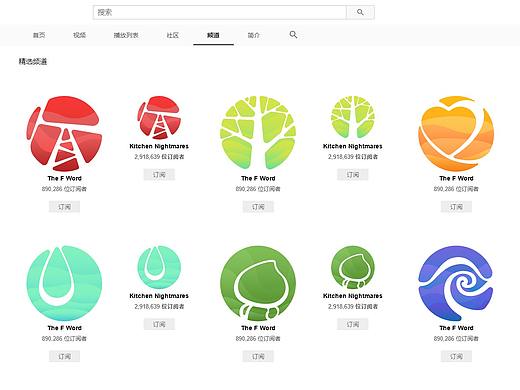Screen dimensions: 520x390
Task: Subscribe to The F Word with orange heart avatar
Action: pyautogui.click(x=456, y=207)
